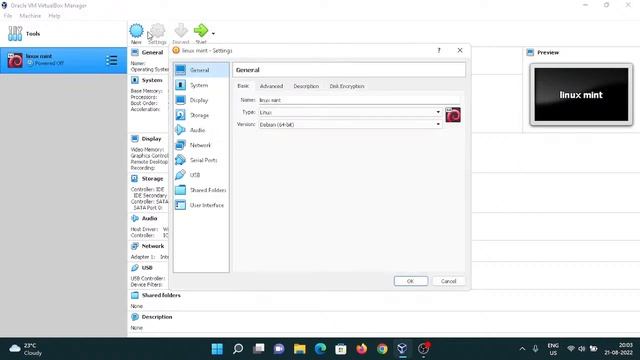The image size is (640, 360).
Task: Open the Windows Start menu
Action: 217,349
